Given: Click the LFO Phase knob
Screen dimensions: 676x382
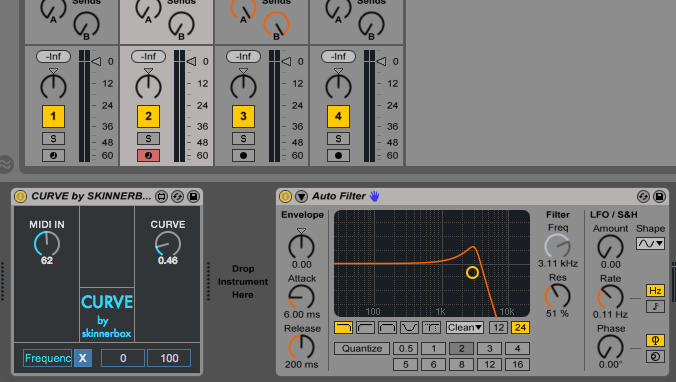Looking at the screenshot, I should point(610,347).
